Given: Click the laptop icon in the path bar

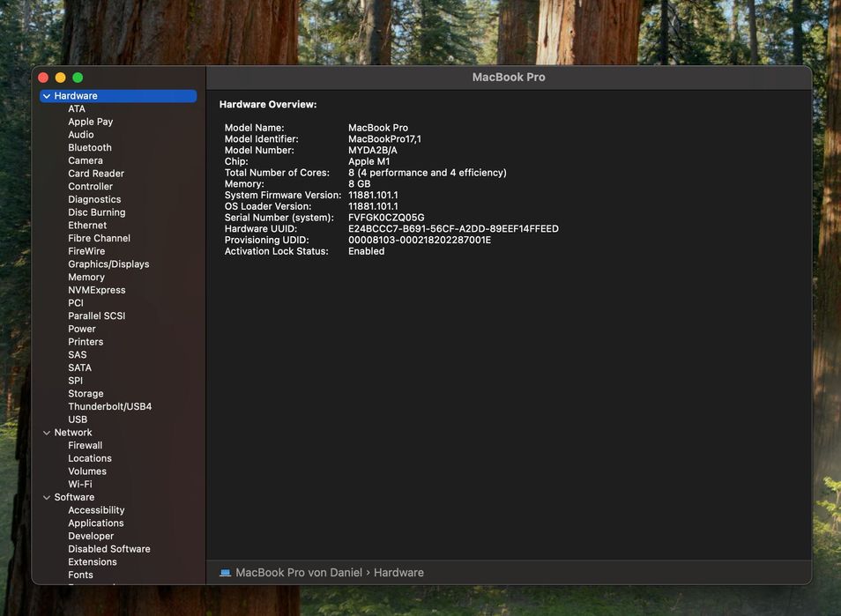Looking at the screenshot, I should (x=226, y=573).
